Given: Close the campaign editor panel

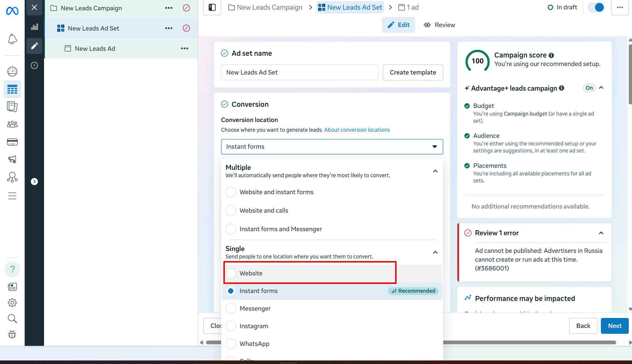Looking at the screenshot, I should [x=34, y=7].
